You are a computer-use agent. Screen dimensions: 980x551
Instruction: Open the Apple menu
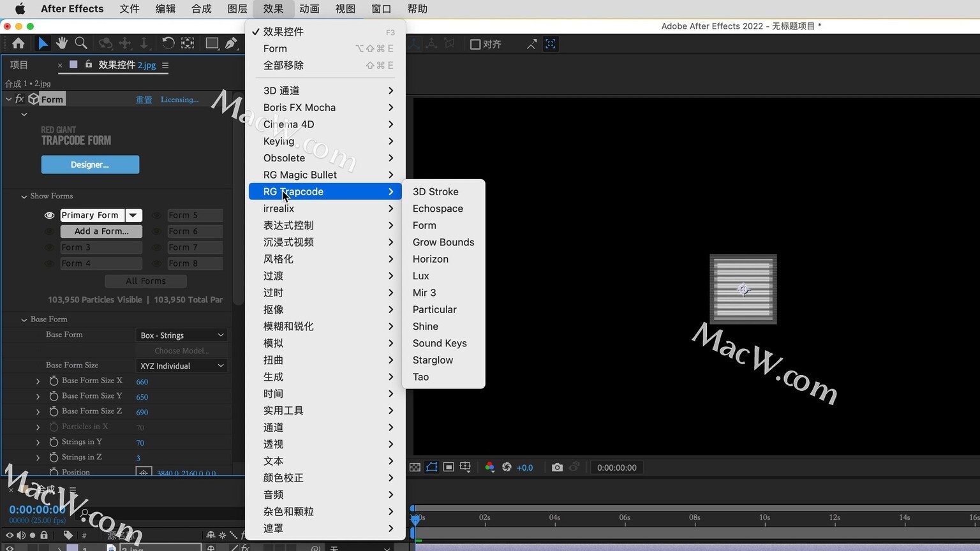pyautogui.click(x=20, y=9)
